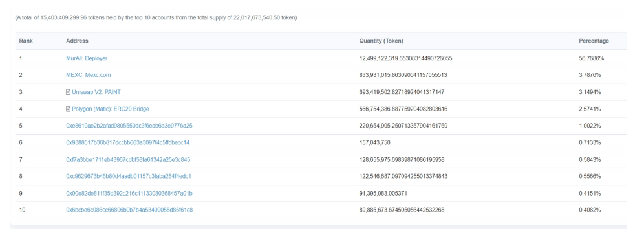
Task: Open address 0xf7a3bbe1711eb43967cdbf58fa61342a25e3c845
Action: point(128,160)
